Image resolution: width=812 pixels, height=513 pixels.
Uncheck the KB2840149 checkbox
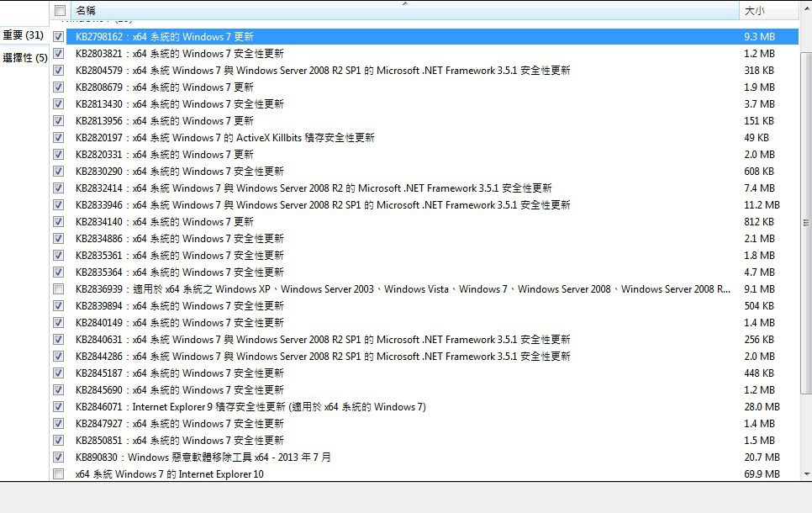click(x=59, y=323)
